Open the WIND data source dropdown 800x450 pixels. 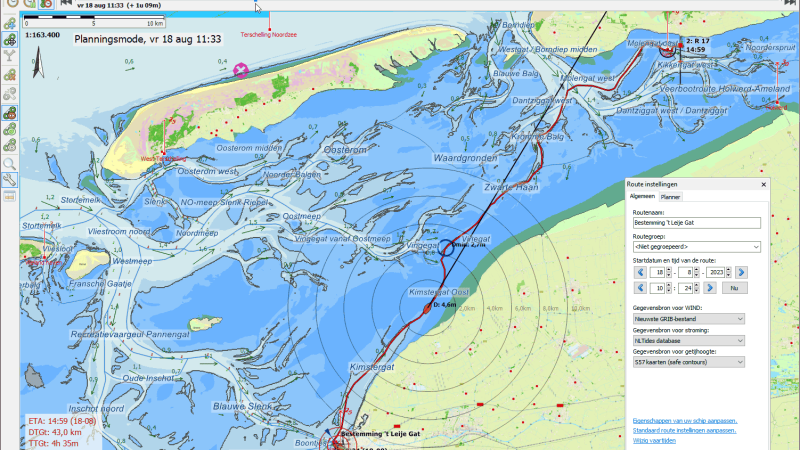coord(688,319)
